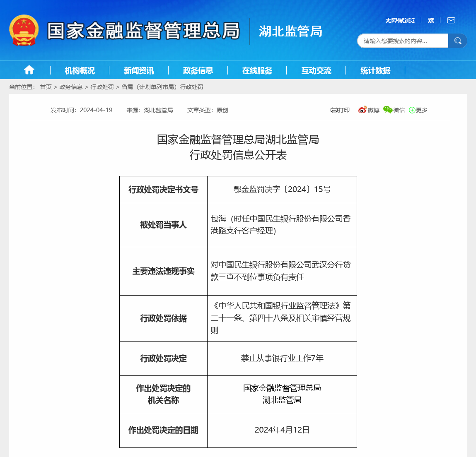Open the 机构概况 menu

(80, 70)
